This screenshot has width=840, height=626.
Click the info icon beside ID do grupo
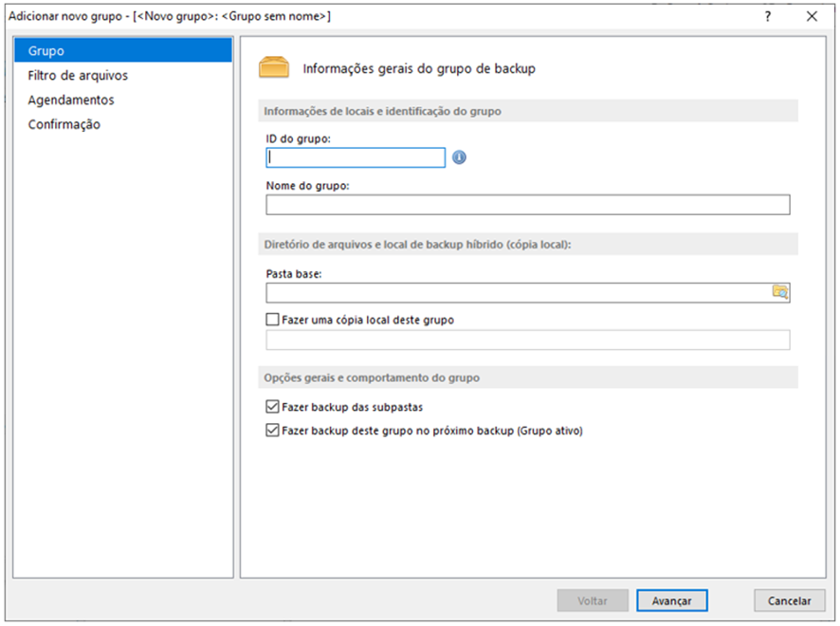459,157
